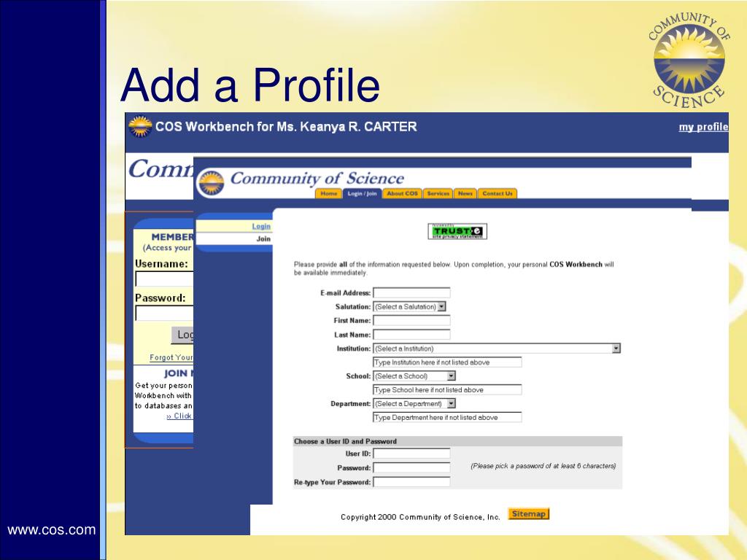Open the Select a Institution dropdown
This screenshot has height=560, width=747.
point(496,349)
